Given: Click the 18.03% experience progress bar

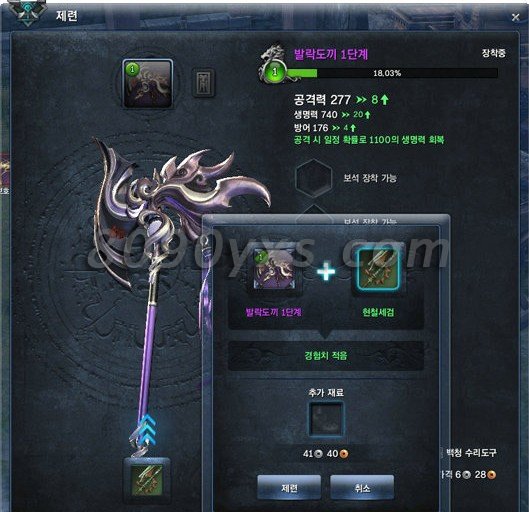Looking at the screenshot, I should (x=392, y=73).
